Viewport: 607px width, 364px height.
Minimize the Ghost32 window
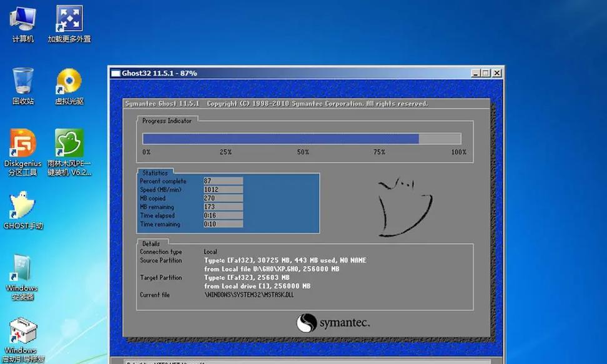[476, 73]
